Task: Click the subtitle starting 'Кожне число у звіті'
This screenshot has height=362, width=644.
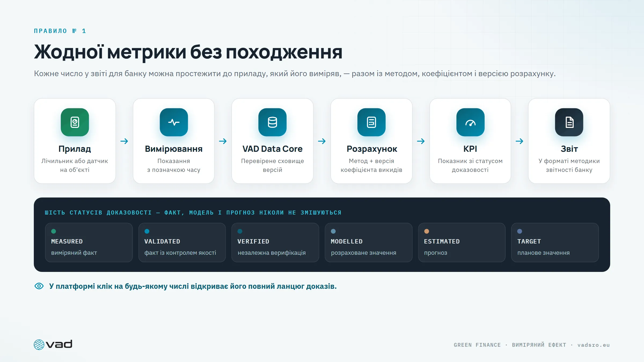Action: click(x=295, y=73)
